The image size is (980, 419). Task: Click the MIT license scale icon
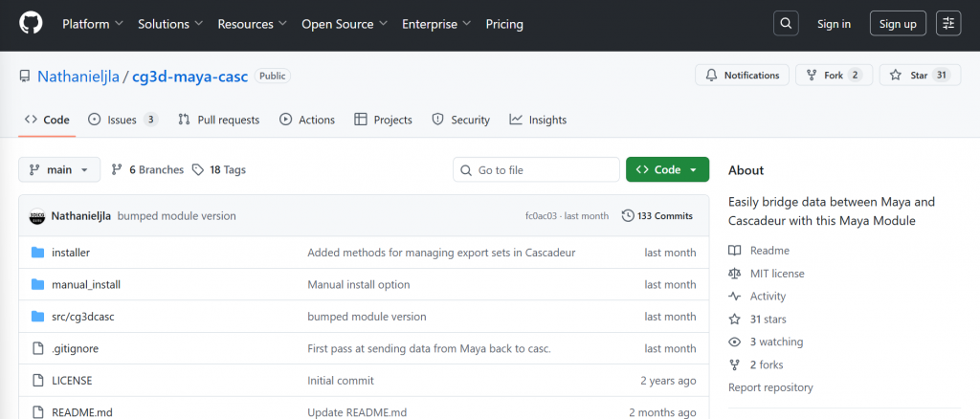tap(735, 274)
